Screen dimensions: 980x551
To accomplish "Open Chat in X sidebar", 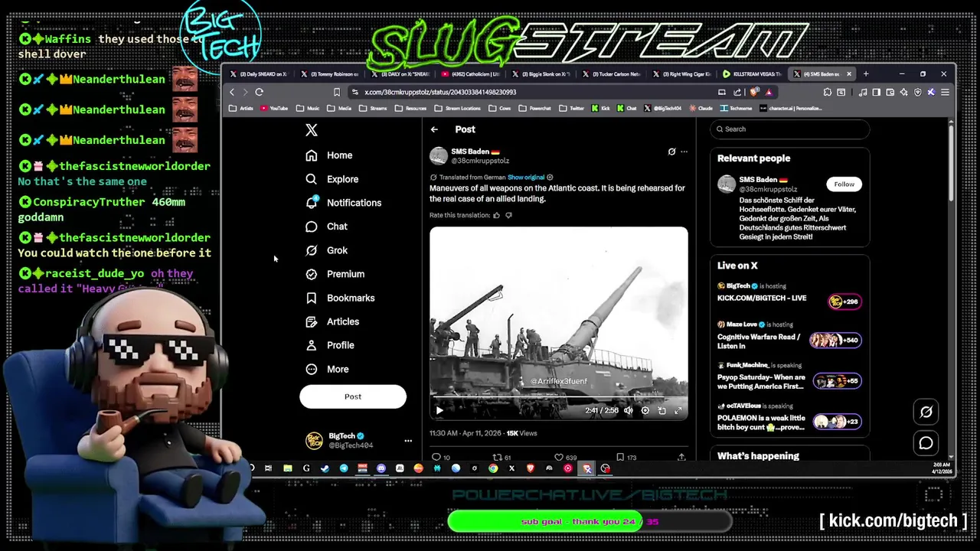I will click(x=326, y=227).
